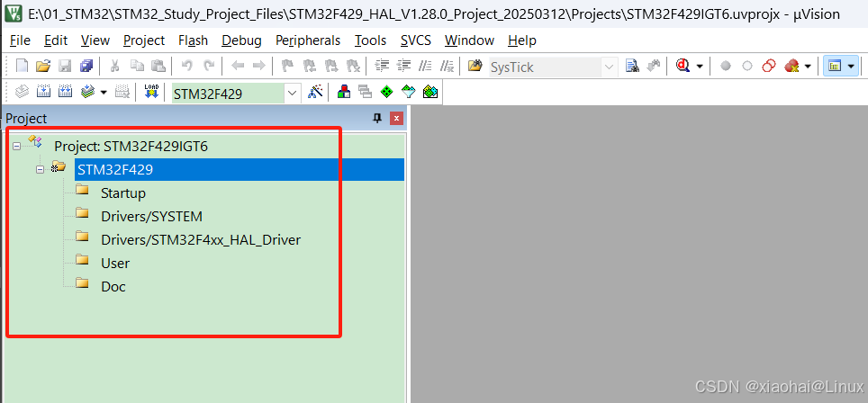Open the SVCS menu
This screenshot has height=403, width=868.
pyautogui.click(x=416, y=40)
